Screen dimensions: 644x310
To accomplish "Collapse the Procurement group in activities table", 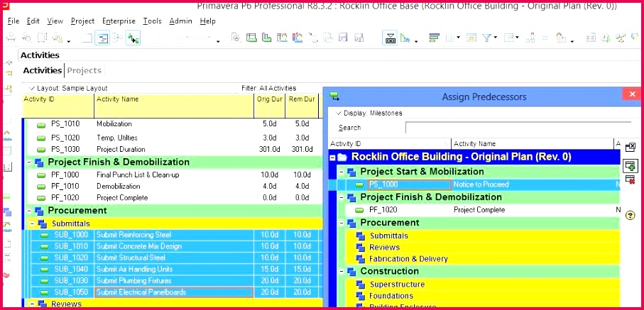I will tap(29, 211).
